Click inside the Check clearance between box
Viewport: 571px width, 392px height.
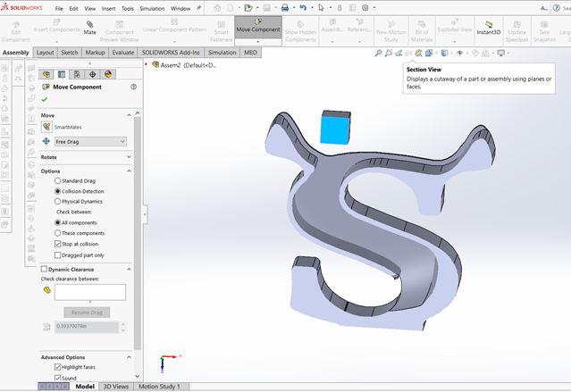[90, 292]
